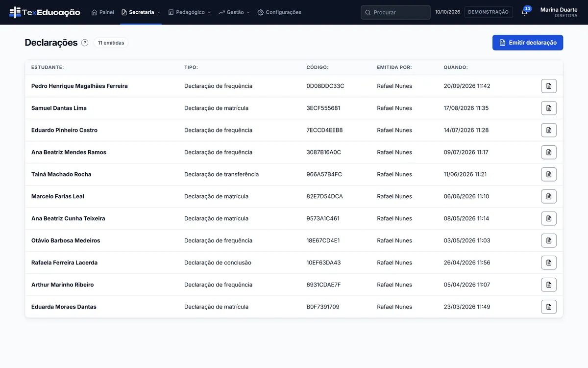This screenshot has height=368, width=588.
Task: Click Emitir declaração button
Action: click(x=528, y=43)
